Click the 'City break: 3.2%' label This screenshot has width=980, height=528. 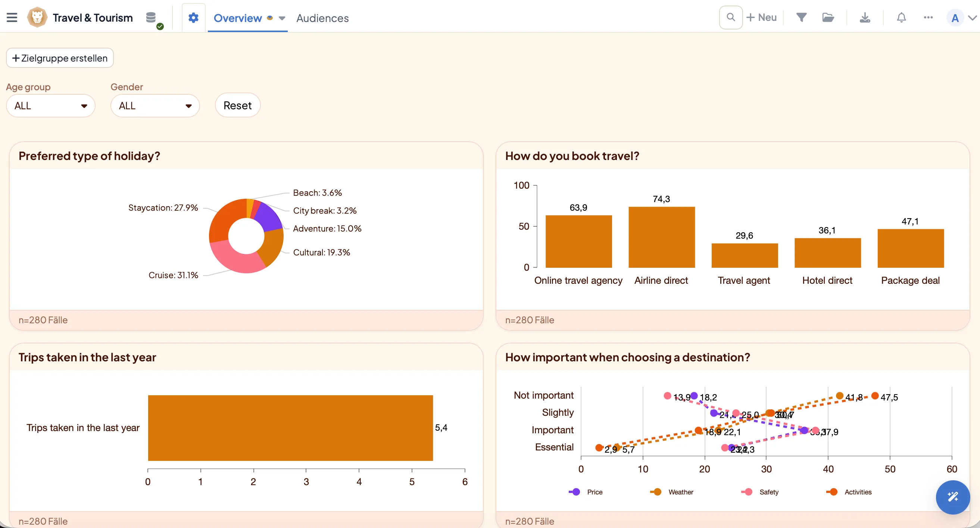(325, 211)
